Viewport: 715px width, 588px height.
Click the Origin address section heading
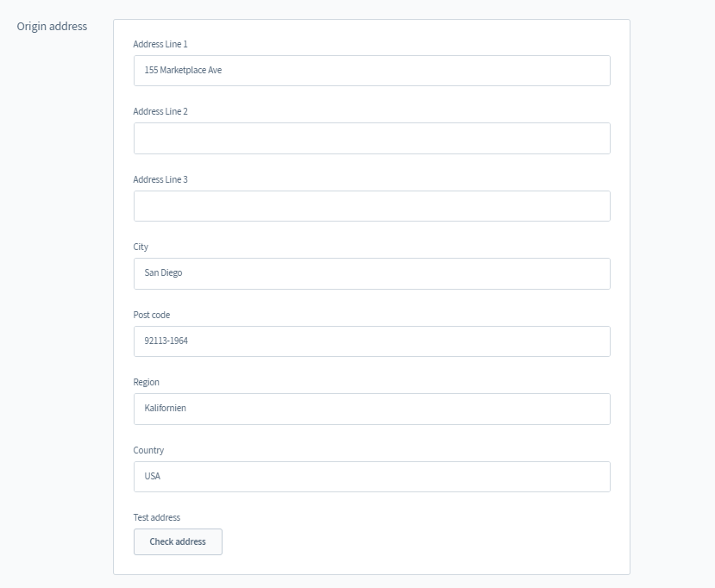pyautogui.click(x=52, y=27)
